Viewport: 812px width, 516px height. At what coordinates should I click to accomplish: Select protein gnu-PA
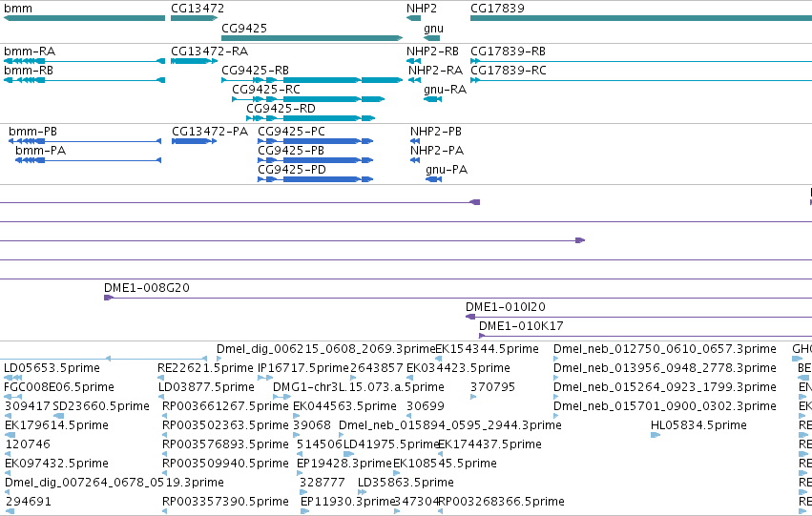coord(433,179)
